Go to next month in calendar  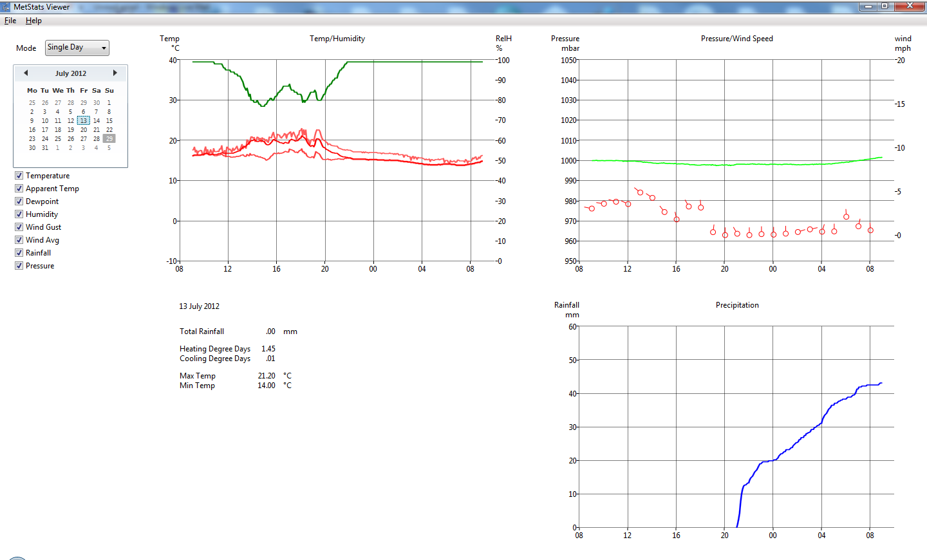[x=115, y=73]
